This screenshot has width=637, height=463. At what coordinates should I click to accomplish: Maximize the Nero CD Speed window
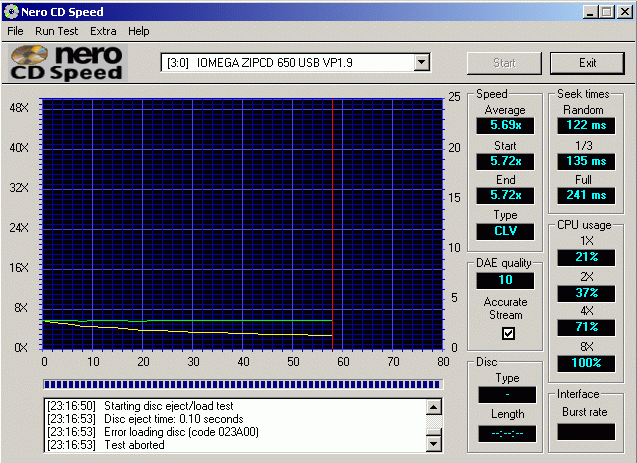click(606, 12)
